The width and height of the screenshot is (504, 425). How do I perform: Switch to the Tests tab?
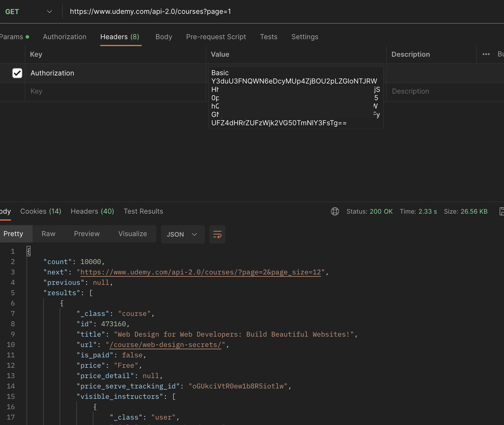pos(268,37)
